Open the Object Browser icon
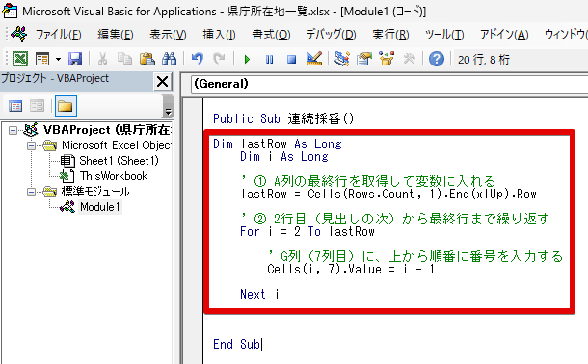The height and width of the screenshot is (364, 588). (387, 59)
